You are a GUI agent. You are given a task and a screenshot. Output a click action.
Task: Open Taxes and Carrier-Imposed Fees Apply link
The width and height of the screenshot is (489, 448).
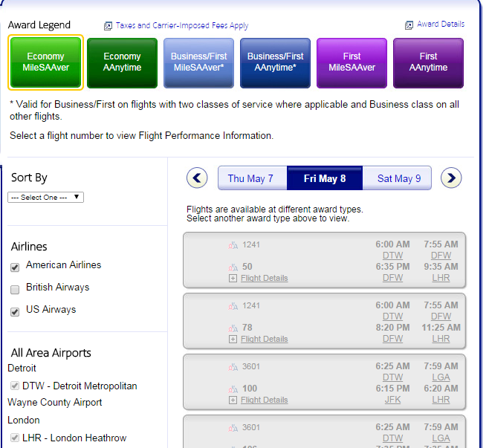(x=182, y=25)
